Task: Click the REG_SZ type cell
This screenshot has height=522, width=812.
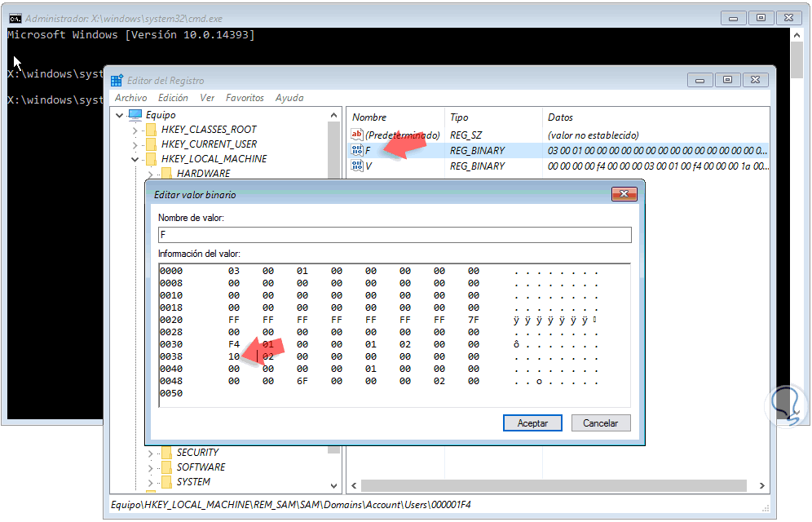Action: 466,135
